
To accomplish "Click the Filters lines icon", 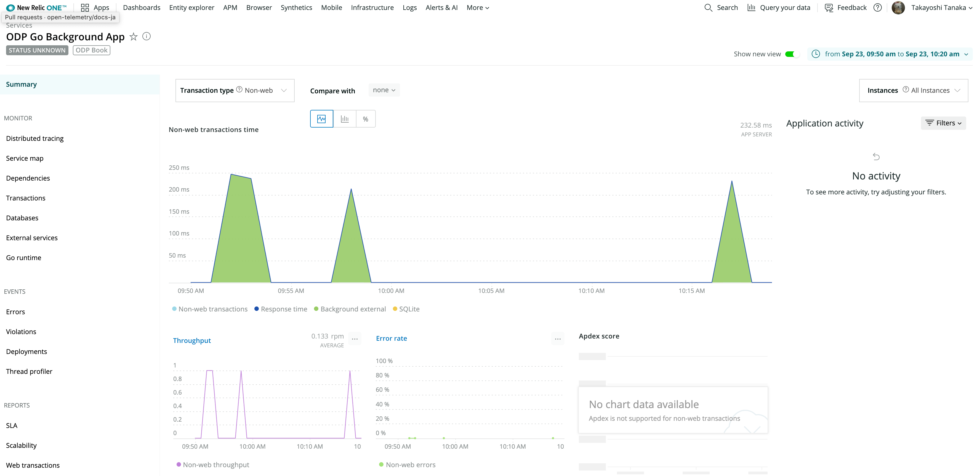I will tap(930, 123).
